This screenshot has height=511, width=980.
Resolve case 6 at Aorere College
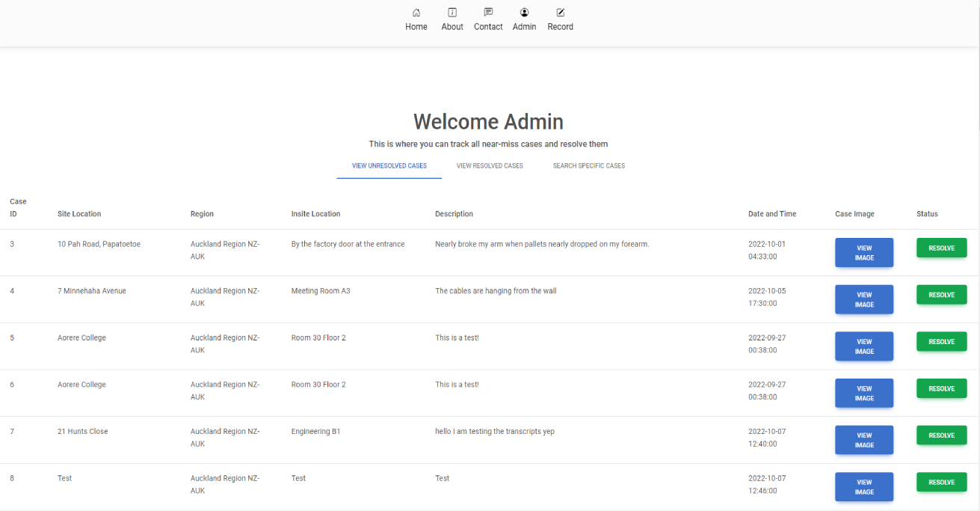pyautogui.click(x=941, y=388)
